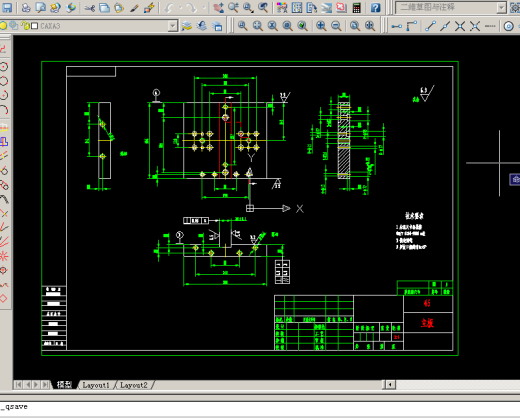Open the QuickCalc calculator
The width and height of the screenshot is (520, 418).
point(356,7)
